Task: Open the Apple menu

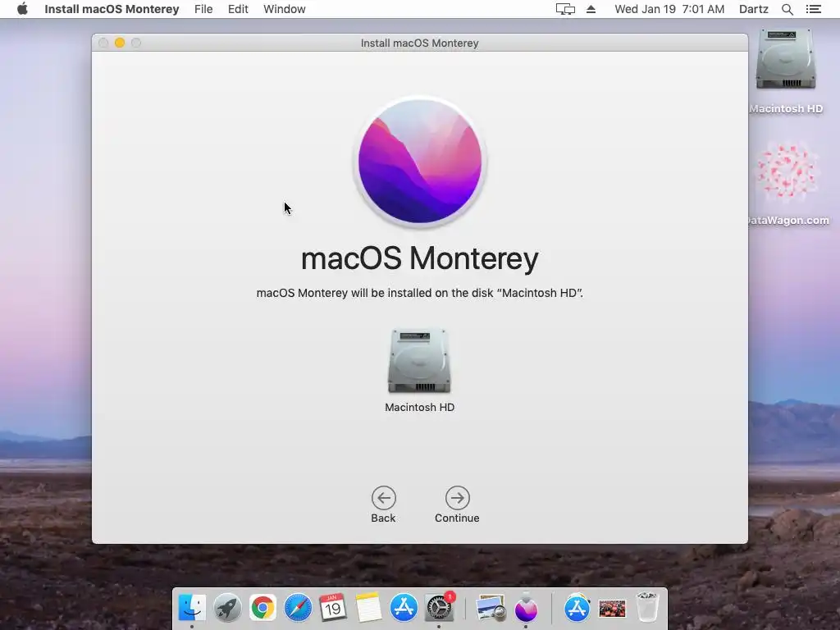Action: [x=22, y=9]
